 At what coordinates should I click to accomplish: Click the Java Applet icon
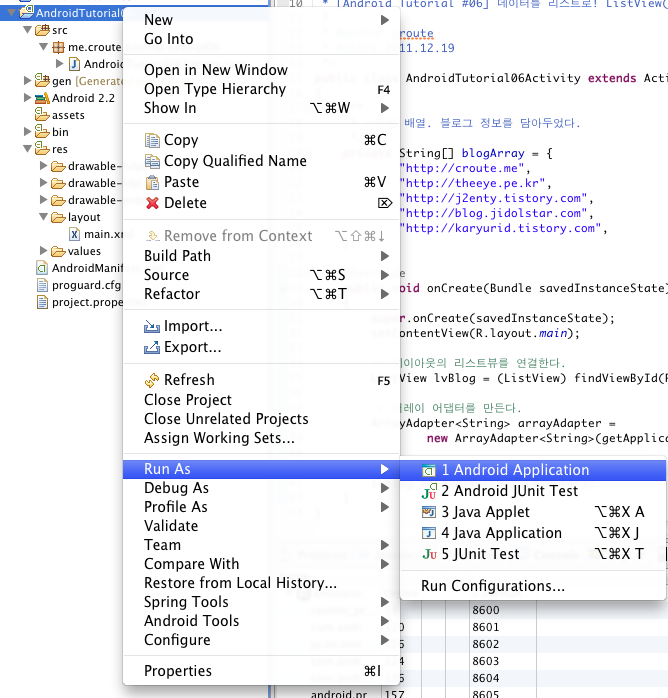[429, 512]
